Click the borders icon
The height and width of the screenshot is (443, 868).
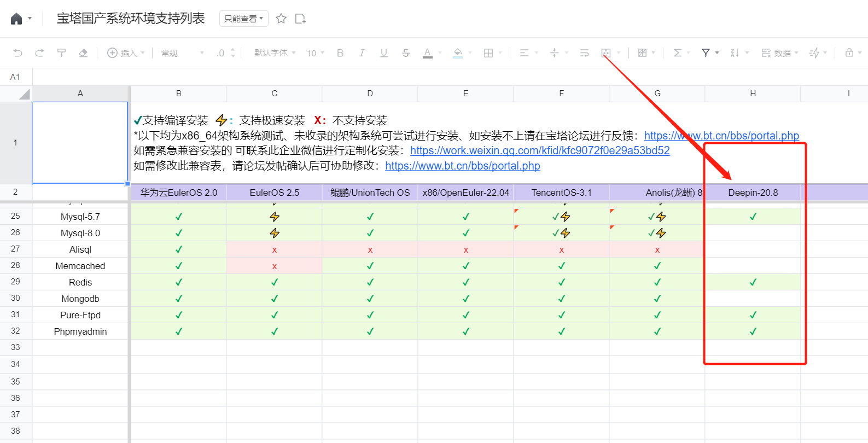[488, 53]
